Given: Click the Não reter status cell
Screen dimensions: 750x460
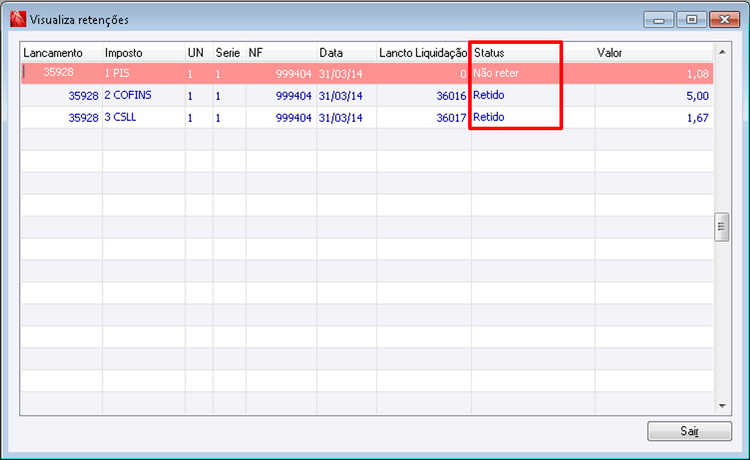Looking at the screenshot, I should tap(533, 74).
